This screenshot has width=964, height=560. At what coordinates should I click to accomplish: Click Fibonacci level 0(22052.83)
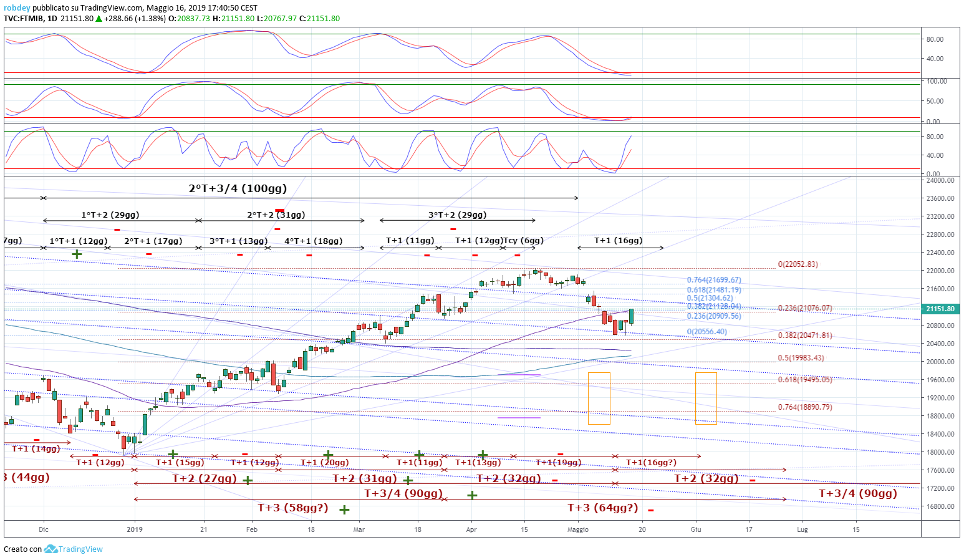click(798, 264)
